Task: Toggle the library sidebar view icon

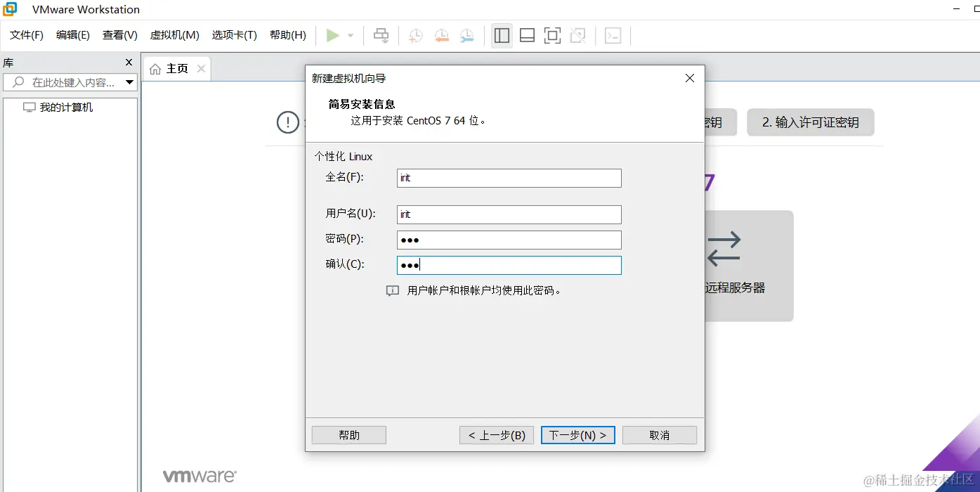Action: 502,35
